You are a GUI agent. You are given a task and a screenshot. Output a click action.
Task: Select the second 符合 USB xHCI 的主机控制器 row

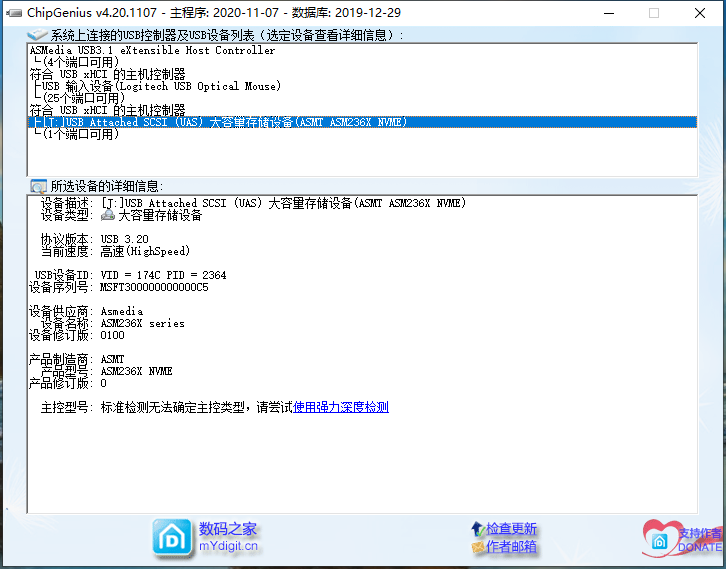(362, 110)
